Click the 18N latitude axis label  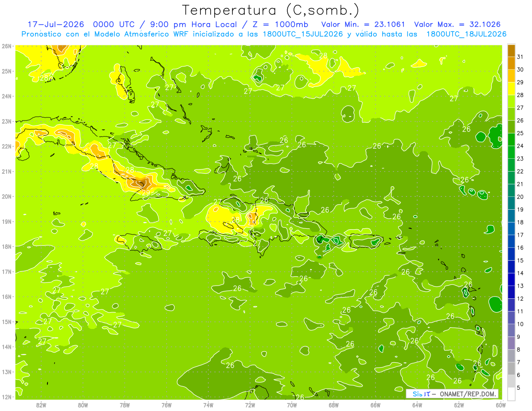pos(6,247)
